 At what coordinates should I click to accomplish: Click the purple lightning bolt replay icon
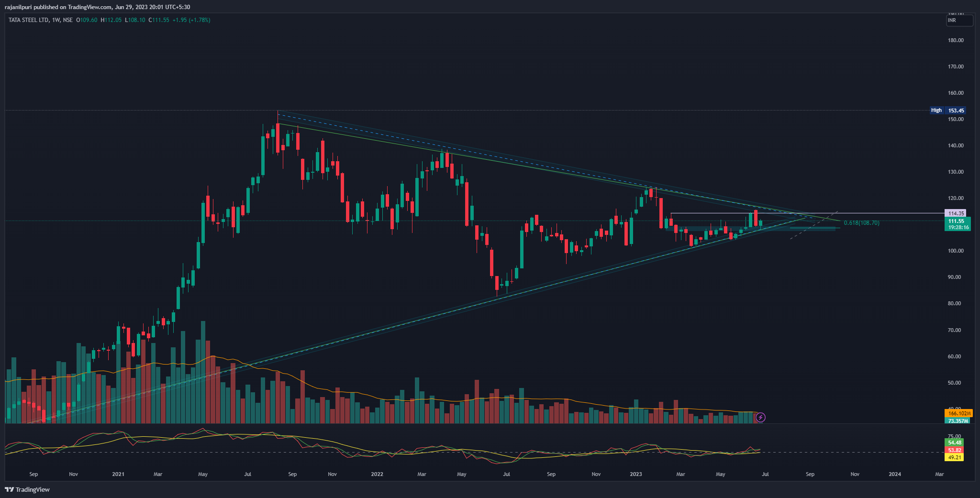(x=760, y=418)
